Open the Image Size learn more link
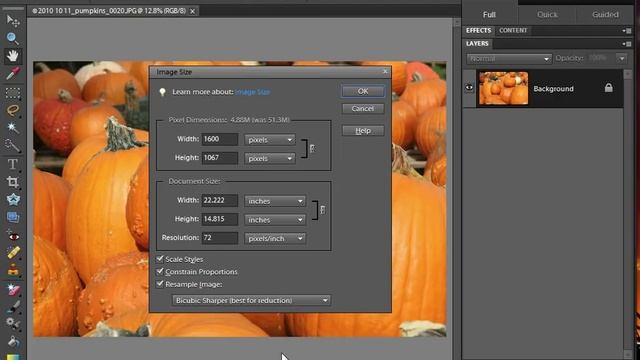This screenshot has height=360, width=640. point(253,92)
